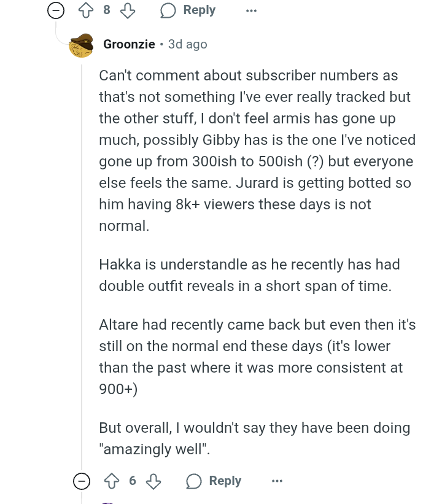Click the vote count of 6
442x504 pixels.
(132, 481)
